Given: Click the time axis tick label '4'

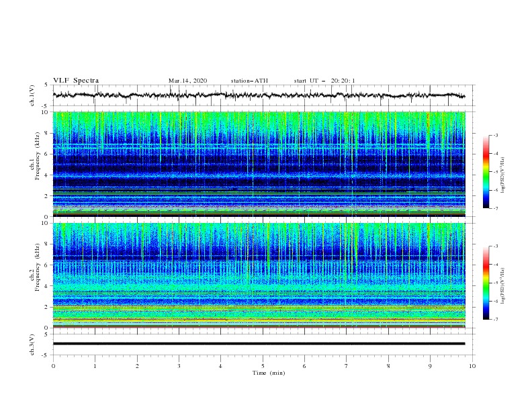Looking at the screenshot, I should click(220, 366).
